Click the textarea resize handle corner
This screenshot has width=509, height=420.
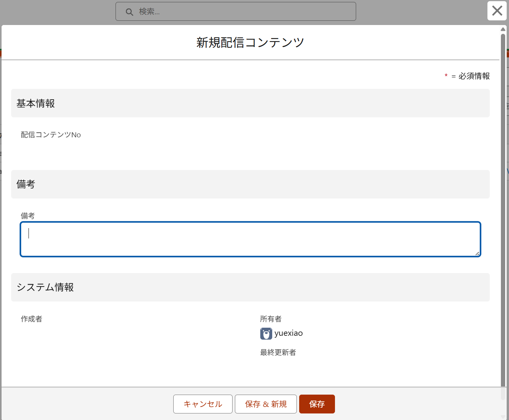pyautogui.click(x=477, y=253)
